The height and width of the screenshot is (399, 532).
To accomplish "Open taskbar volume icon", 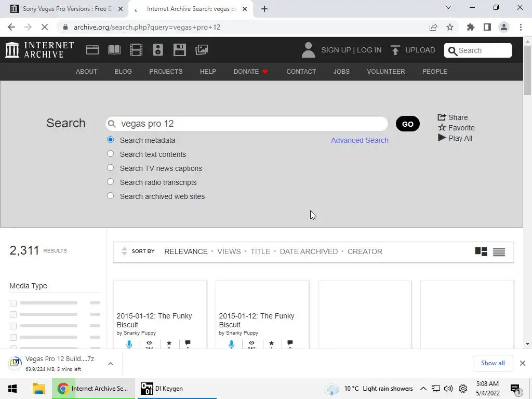I will (x=448, y=389).
